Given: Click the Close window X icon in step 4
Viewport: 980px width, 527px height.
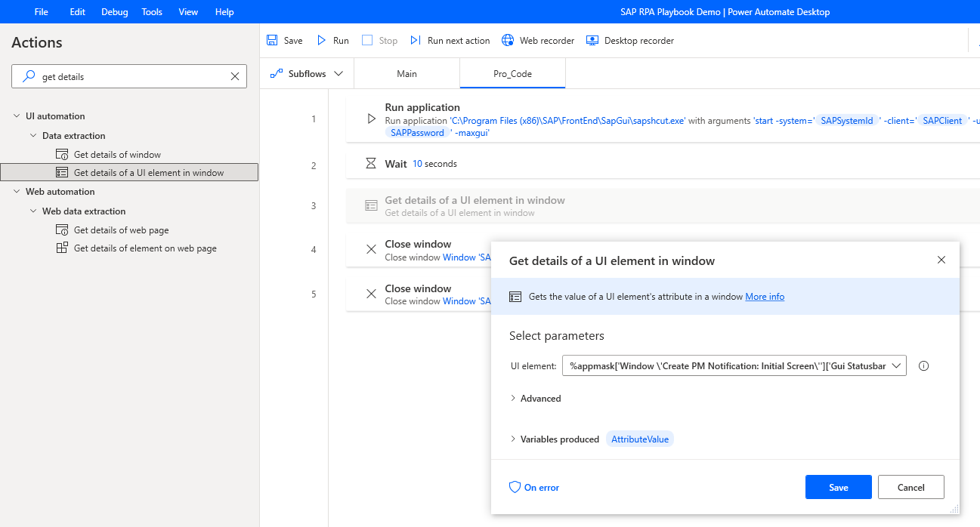Looking at the screenshot, I should [x=371, y=249].
